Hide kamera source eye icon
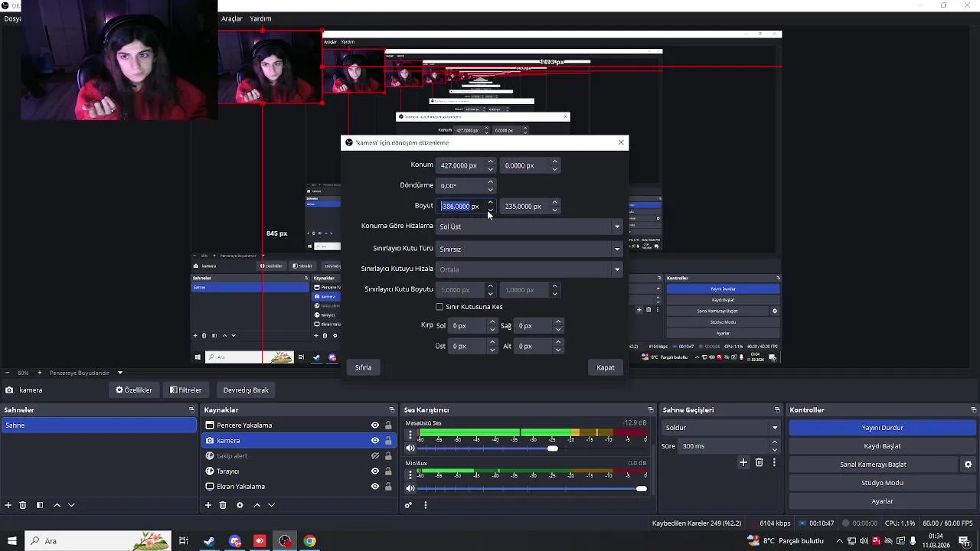 [375, 441]
